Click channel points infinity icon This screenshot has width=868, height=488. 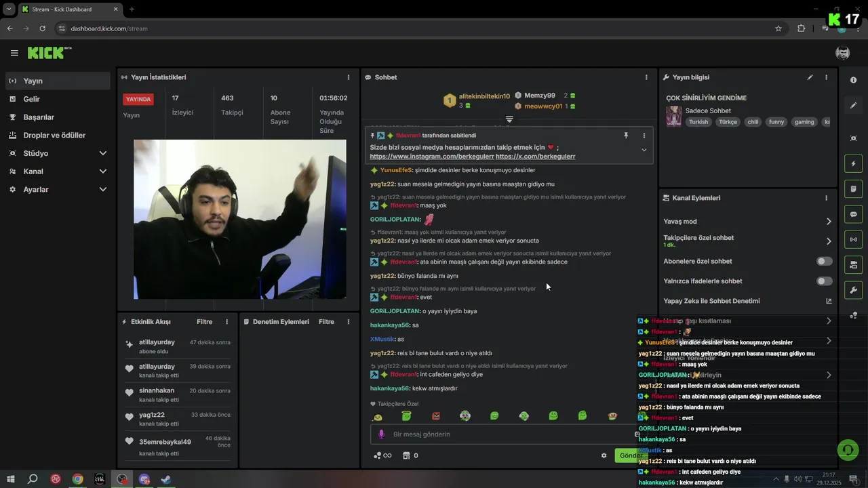(382, 455)
